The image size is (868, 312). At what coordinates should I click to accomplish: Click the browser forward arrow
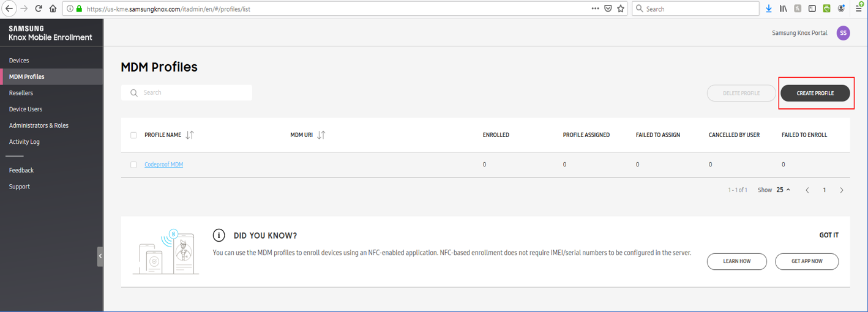pyautogui.click(x=24, y=9)
